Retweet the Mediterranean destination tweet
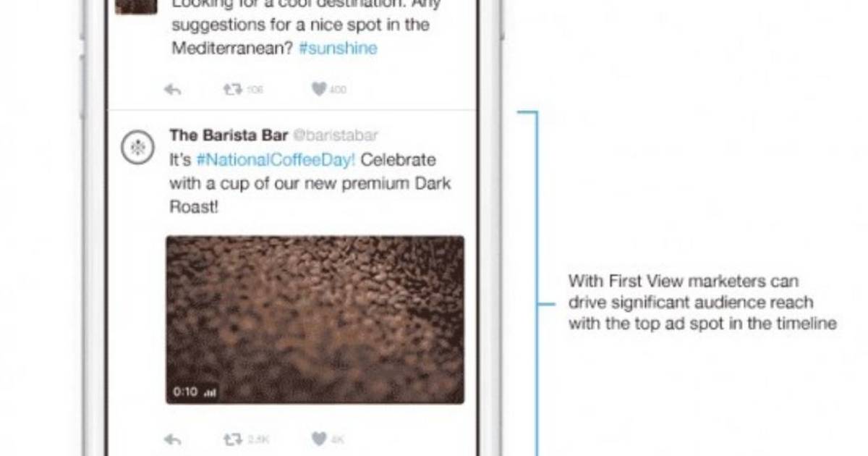 (x=232, y=90)
